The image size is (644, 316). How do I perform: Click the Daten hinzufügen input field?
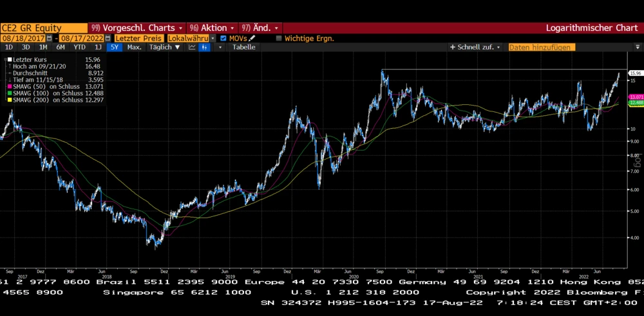coord(541,48)
